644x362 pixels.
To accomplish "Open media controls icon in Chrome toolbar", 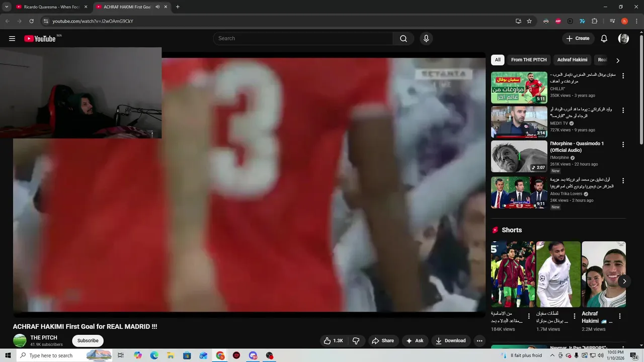I will pos(612,21).
